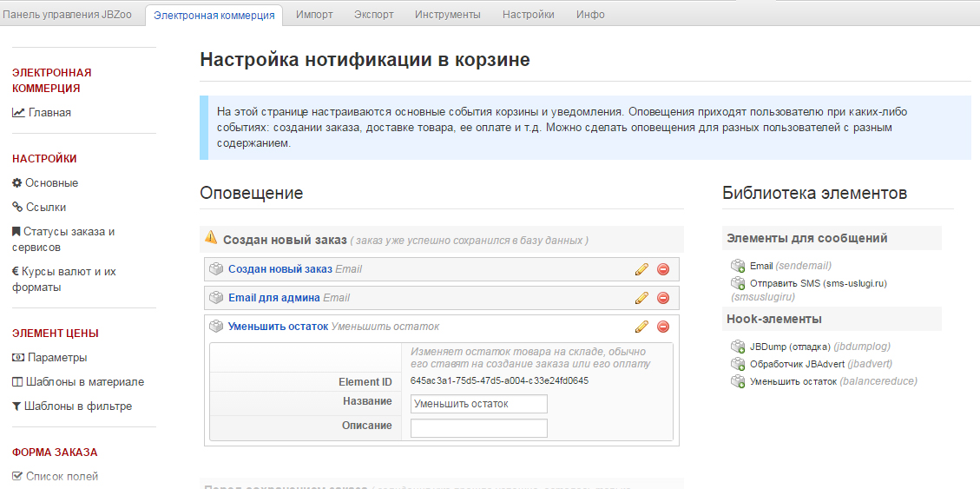
Task: Click the Email (sendemail) library element icon
Action: point(738,266)
